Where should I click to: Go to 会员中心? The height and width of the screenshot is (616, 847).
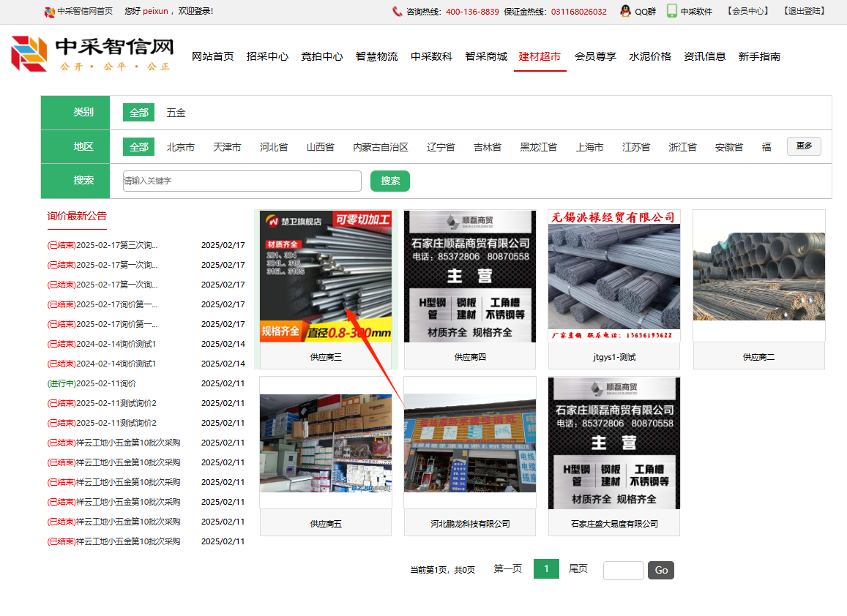pos(747,11)
